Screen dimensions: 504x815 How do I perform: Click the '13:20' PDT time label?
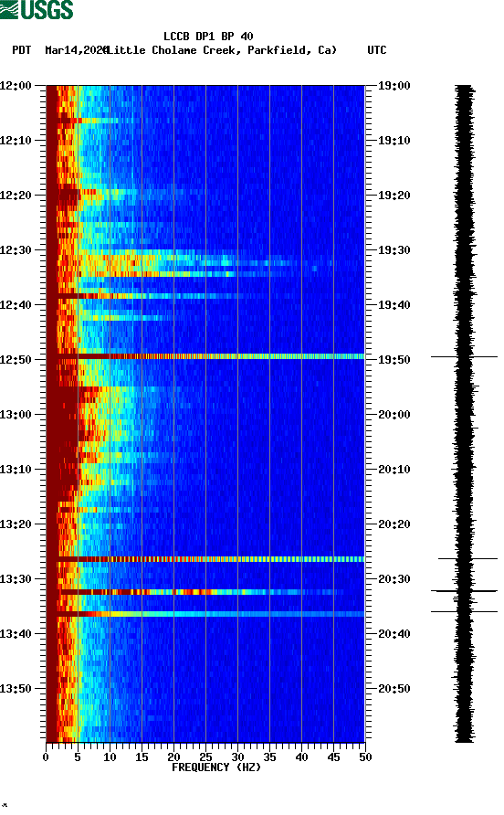pos(16,524)
